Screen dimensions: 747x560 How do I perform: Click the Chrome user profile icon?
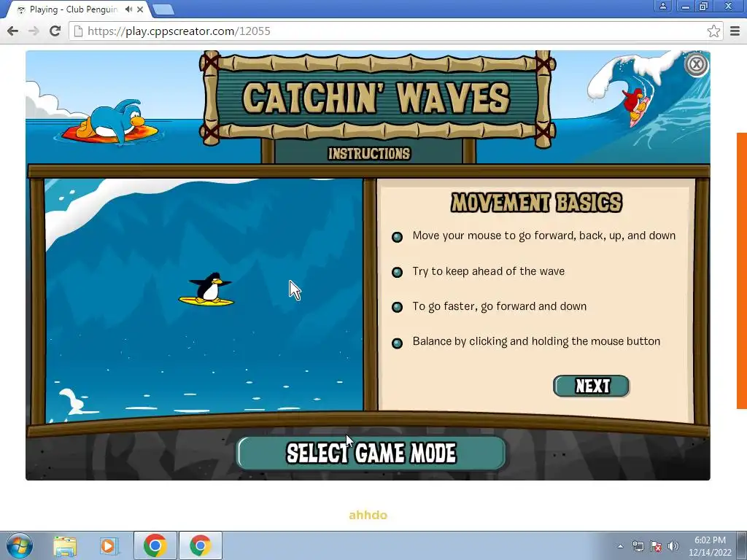(662, 6)
